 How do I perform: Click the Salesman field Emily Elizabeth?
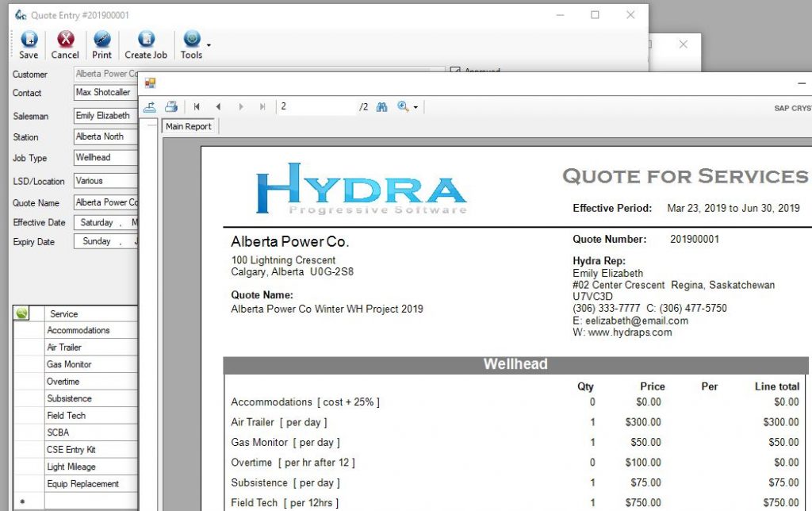coord(105,116)
